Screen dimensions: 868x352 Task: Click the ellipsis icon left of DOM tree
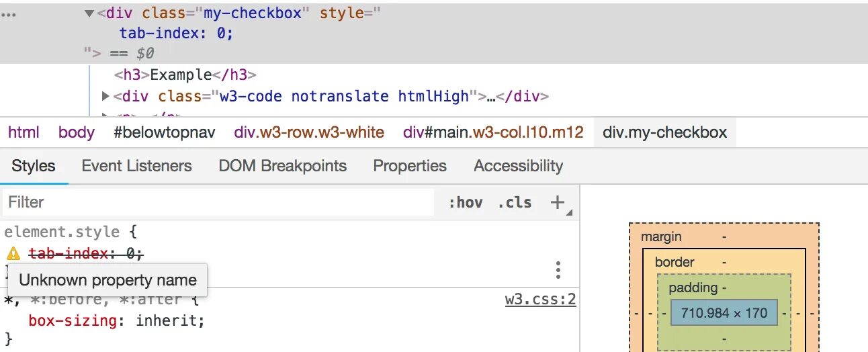8,13
